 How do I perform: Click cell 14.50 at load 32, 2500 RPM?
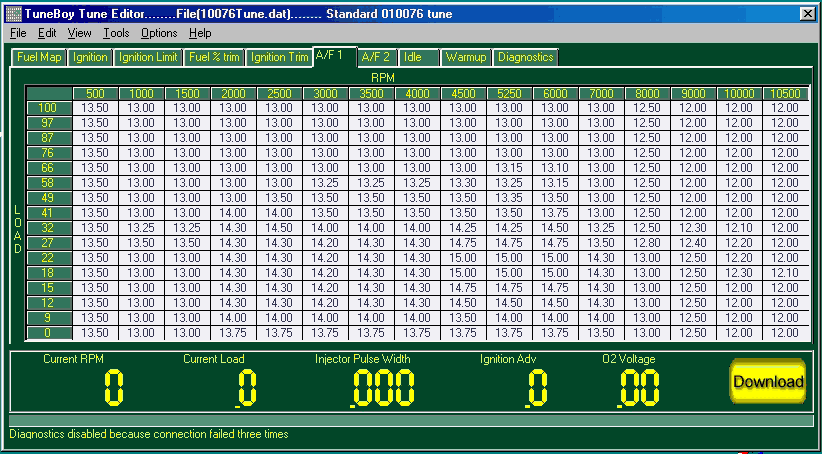279,229
